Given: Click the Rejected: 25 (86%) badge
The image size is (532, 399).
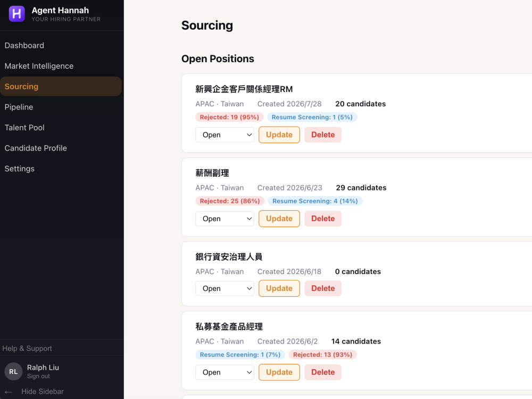Looking at the screenshot, I should 230,201.
